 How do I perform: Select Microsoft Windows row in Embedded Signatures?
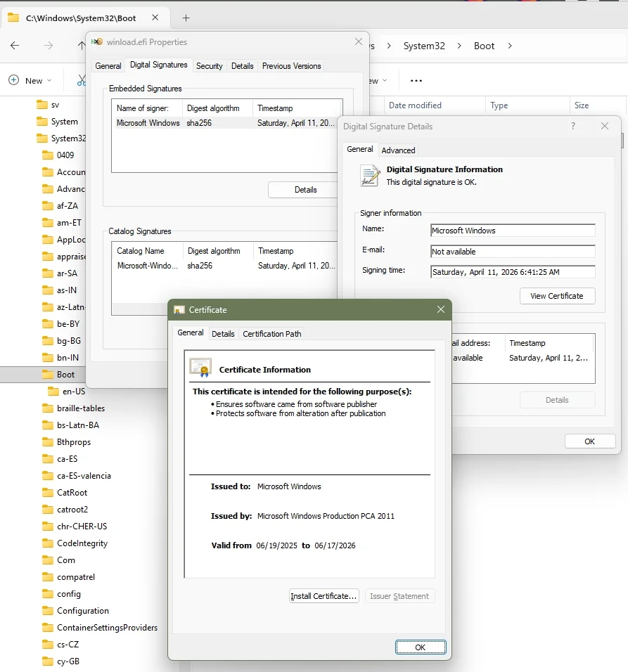tap(224, 123)
